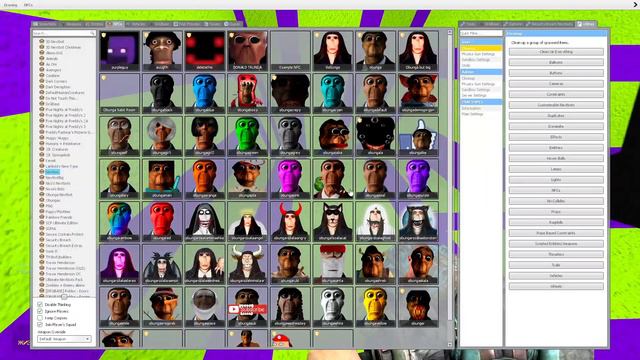This screenshot has height=360, width=640.
Task: Spawn the Obunga with red devil horns
Action: coord(290,222)
